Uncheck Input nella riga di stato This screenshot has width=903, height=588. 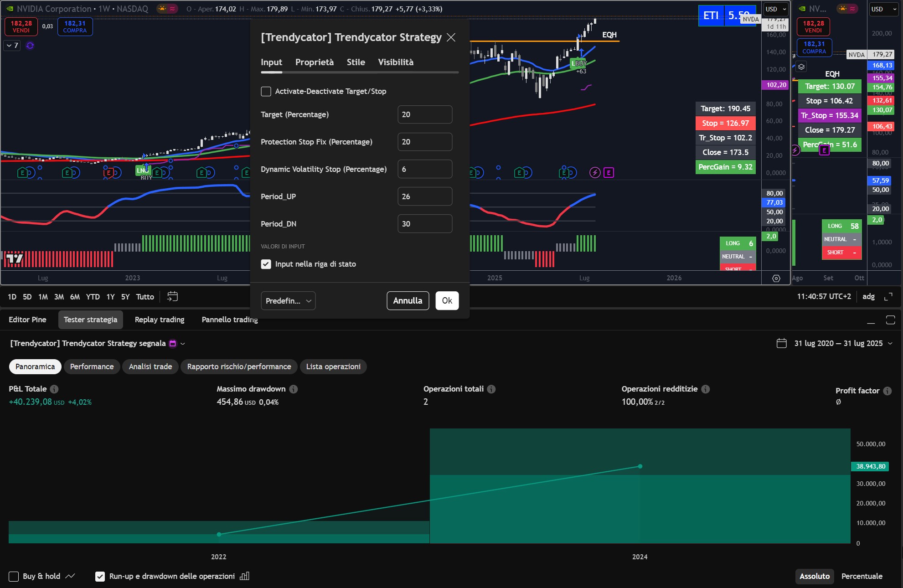(266, 264)
